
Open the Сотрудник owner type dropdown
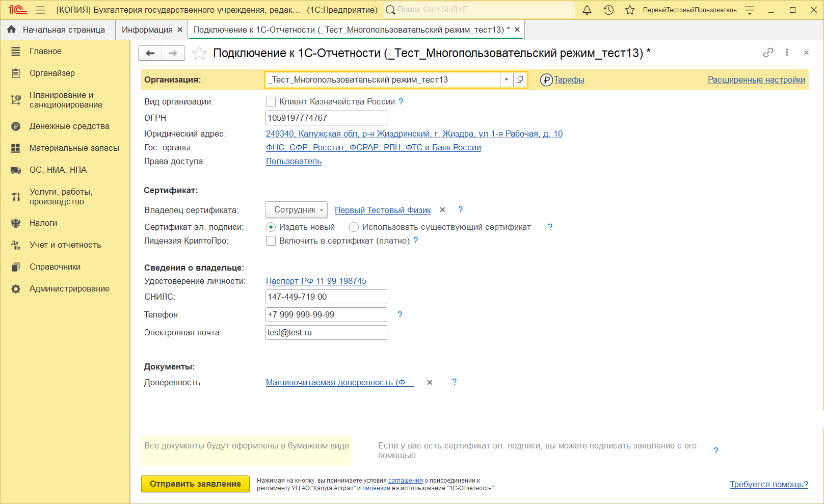[297, 210]
